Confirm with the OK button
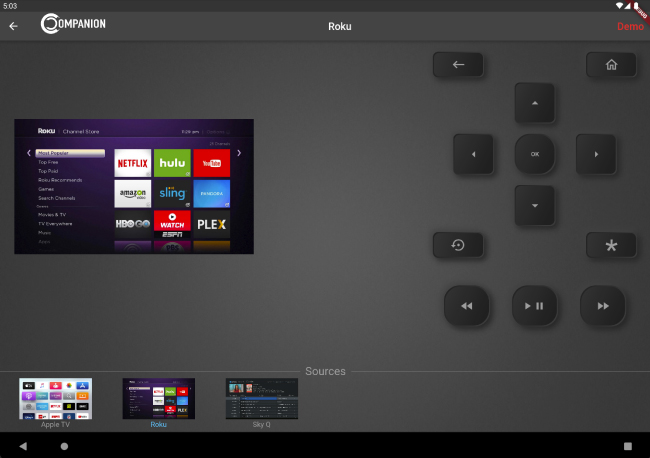 point(535,154)
